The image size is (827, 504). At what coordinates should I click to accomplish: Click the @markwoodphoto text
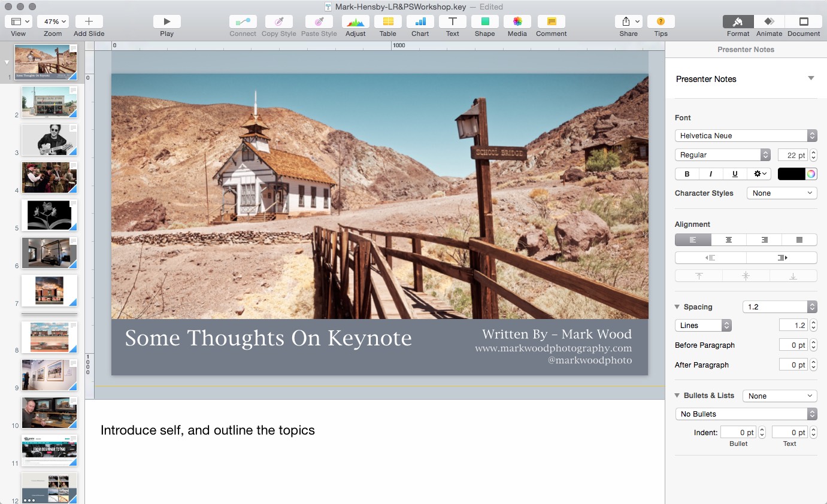tap(590, 361)
